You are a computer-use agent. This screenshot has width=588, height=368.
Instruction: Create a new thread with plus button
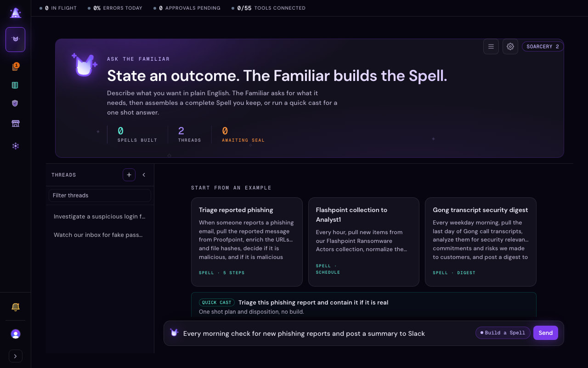click(x=129, y=175)
